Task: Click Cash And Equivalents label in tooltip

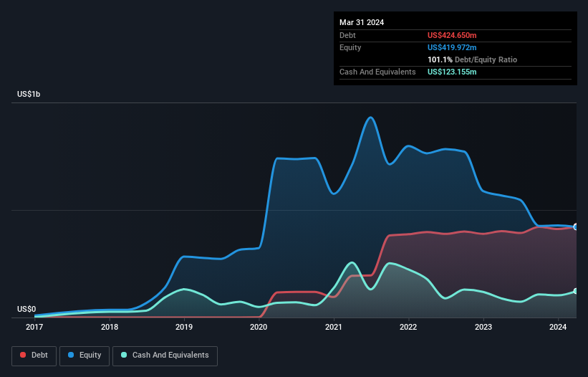Action: coord(377,72)
